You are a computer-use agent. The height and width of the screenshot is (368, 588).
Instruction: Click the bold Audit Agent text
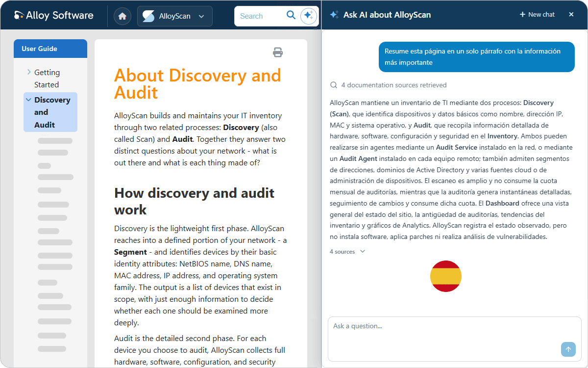tap(358, 158)
